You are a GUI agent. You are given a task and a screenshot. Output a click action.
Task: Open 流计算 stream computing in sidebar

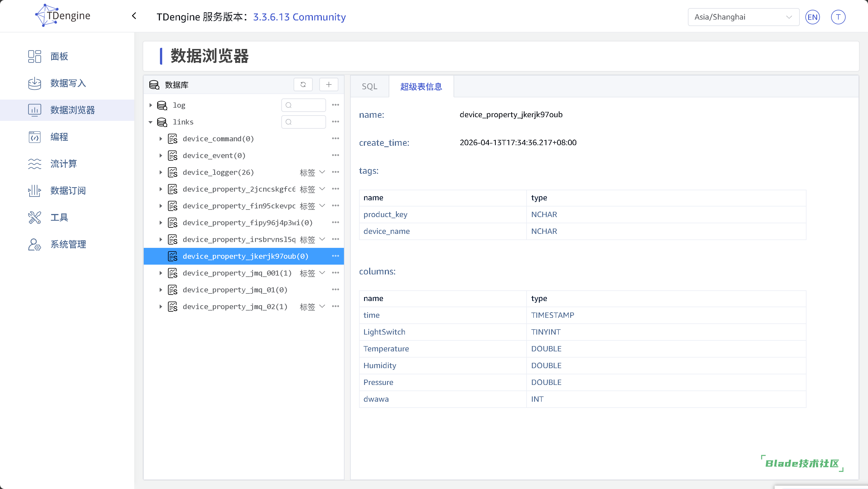pos(34,164)
